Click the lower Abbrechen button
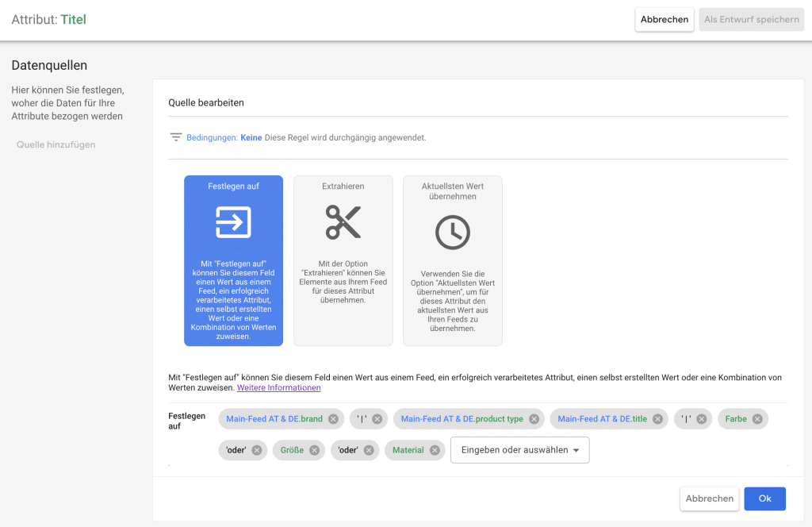This screenshot has width=812, height=527. point(708,498)
